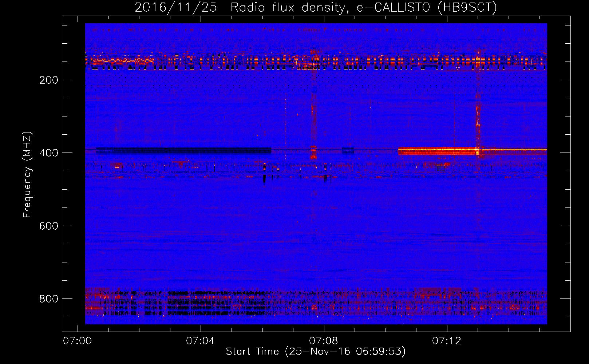Click the 07:00 time tick label

[78, 341]
